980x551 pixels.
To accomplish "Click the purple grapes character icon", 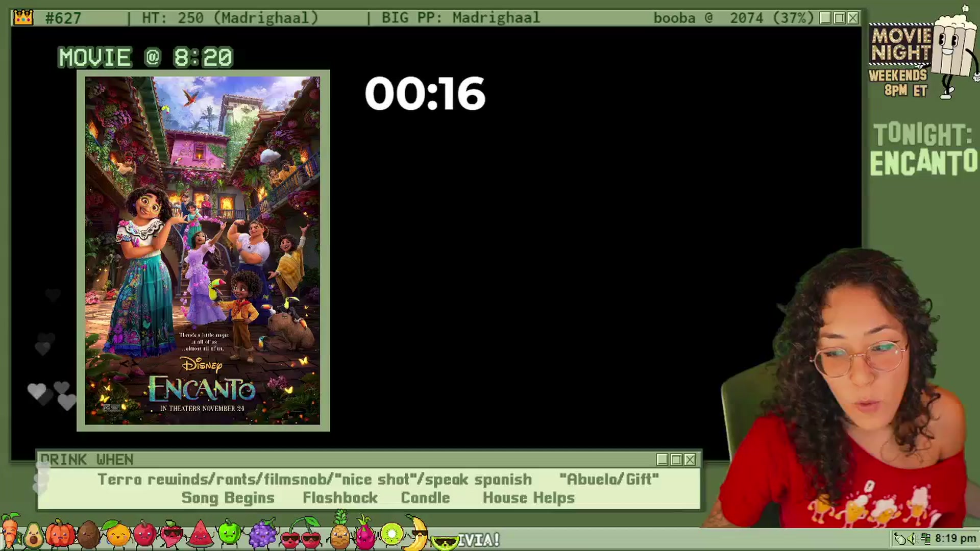I will click(x=262, y=534).
